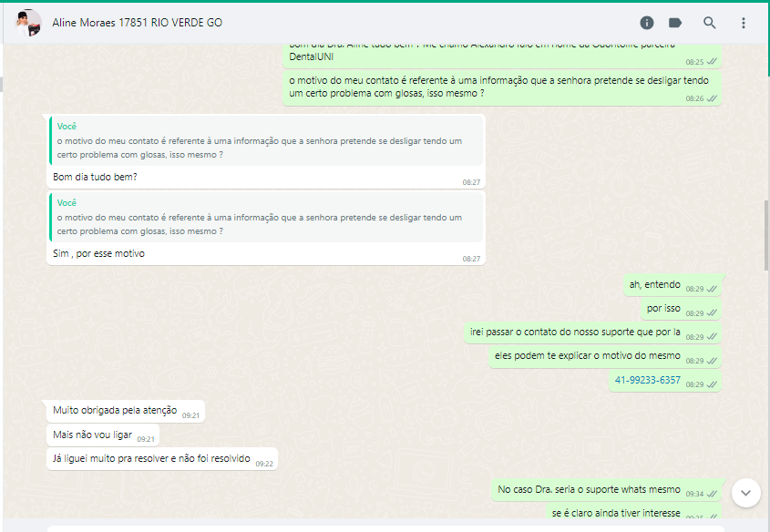Select message "Muito obrigada pela atenção"
The image size is (770, 532).
coord(126,411)
